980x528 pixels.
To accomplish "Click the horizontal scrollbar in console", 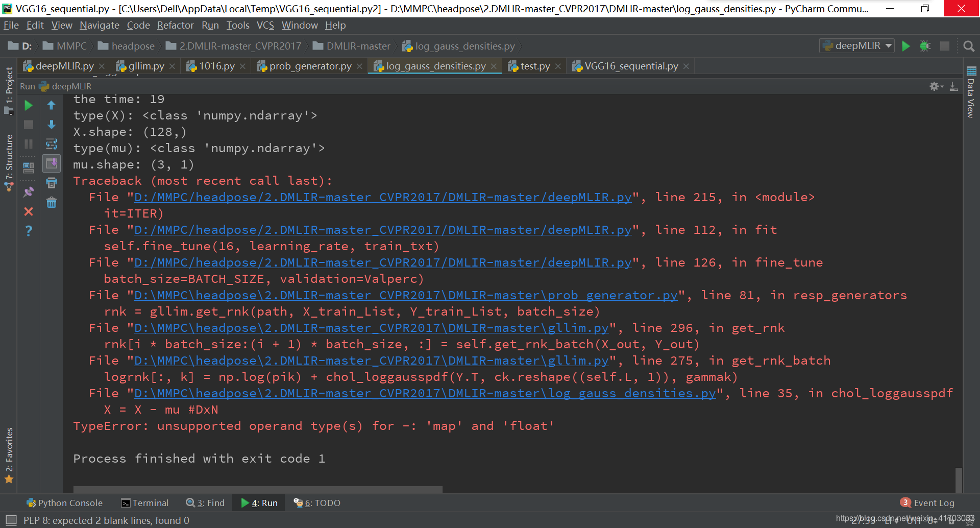I will pyautogui.click(x=258, y=489).
